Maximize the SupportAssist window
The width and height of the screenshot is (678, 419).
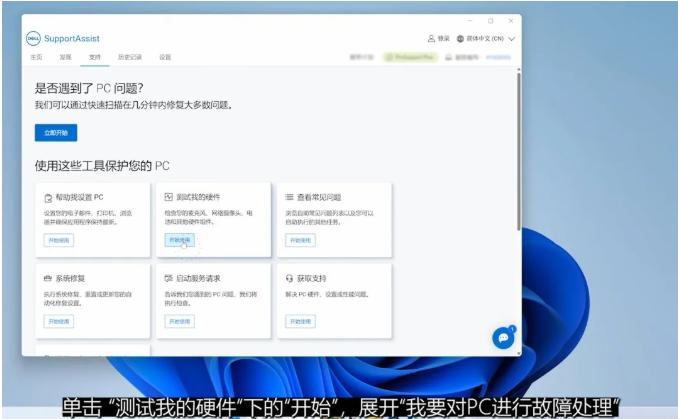click(x=490, y=21)
